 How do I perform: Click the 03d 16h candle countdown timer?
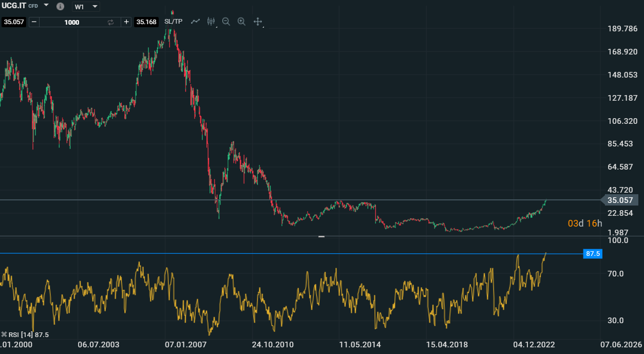point(585,223)
